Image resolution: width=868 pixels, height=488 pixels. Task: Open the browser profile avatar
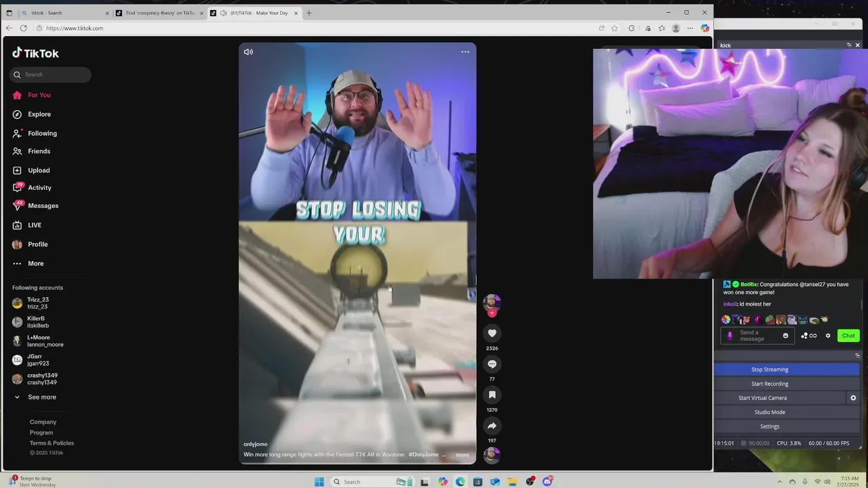(x=676, y=28)
